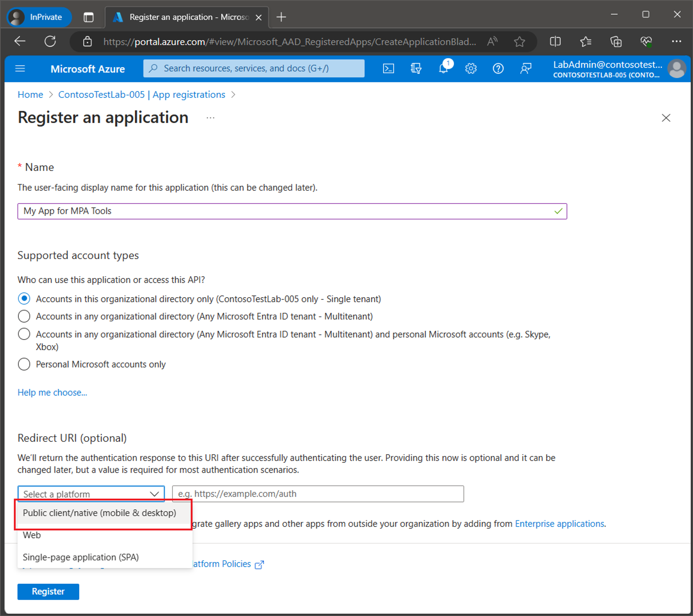Viewport: 693px width, 616px height.
Task: Click the LabAdmin account avatar
Action: pos(677,69)
